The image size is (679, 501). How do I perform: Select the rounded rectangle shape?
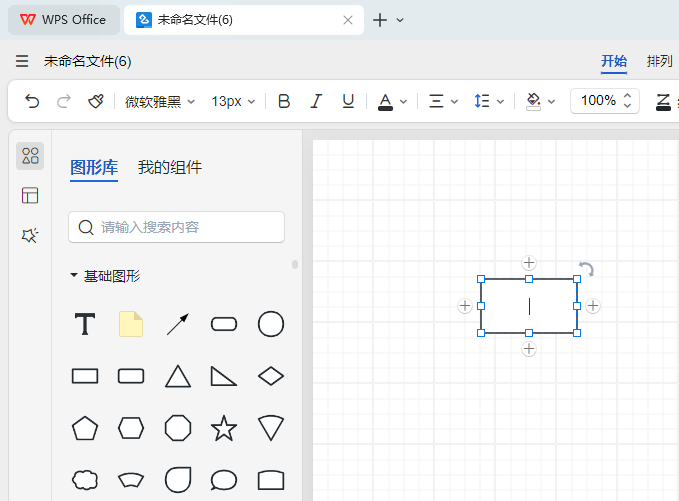point(131,376)
